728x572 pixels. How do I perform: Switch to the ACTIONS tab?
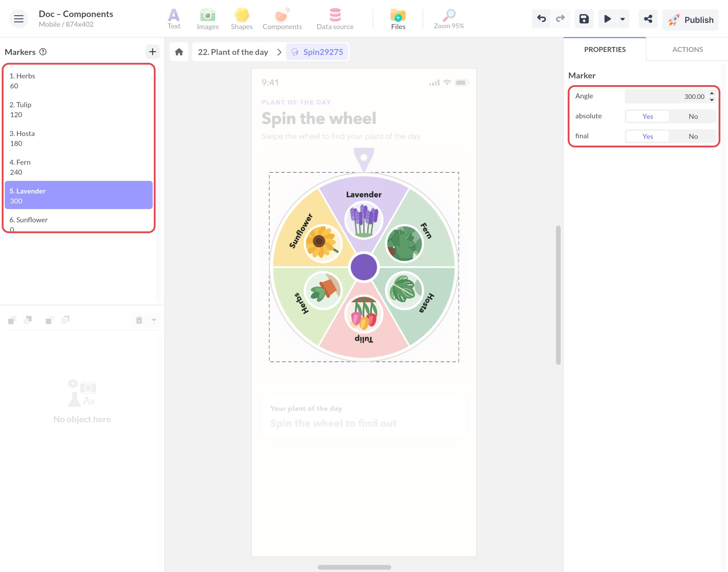pyautogui.click(x=687, y=49)
